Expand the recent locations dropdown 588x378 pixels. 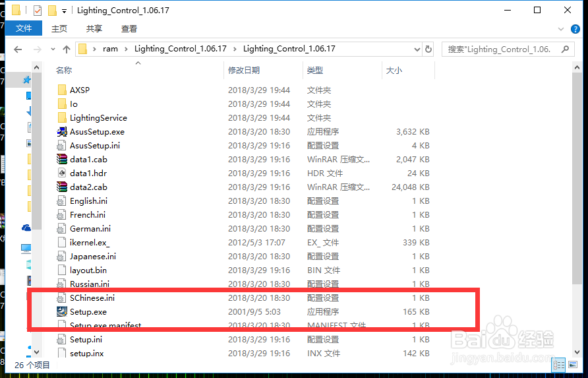[53, 49]
